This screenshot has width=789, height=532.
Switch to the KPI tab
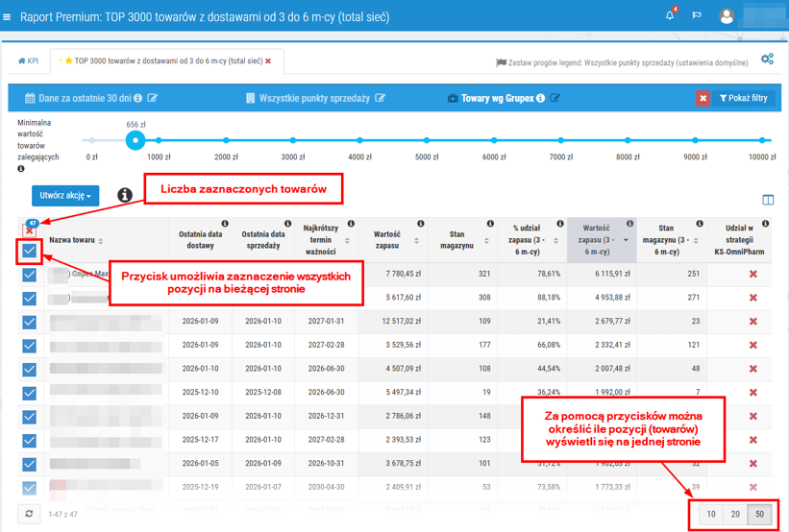pyautogui.click(x=28, y=60)
